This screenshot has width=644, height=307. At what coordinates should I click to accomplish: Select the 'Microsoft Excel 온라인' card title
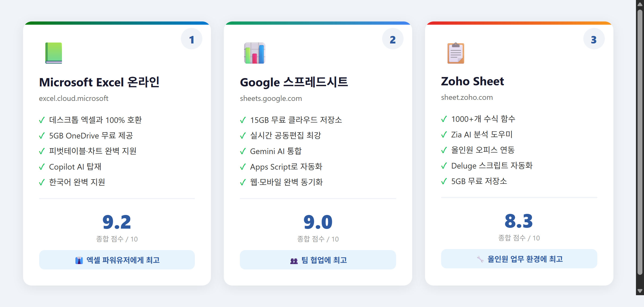pos(99,82)
